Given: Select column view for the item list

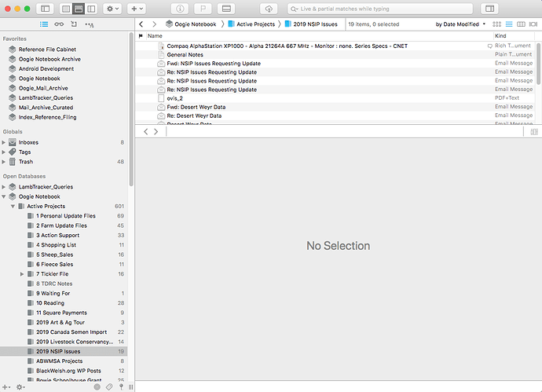Looking at the screenshot, I should 521,24.
